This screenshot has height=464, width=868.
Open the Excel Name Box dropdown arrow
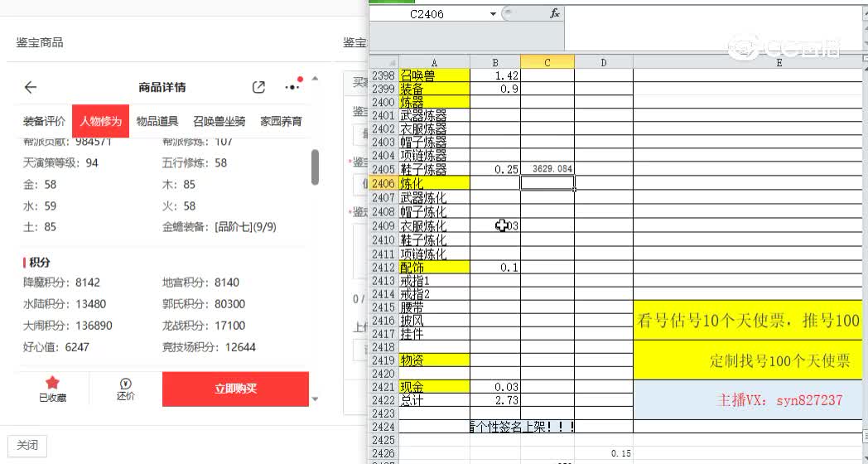(494, 14)
